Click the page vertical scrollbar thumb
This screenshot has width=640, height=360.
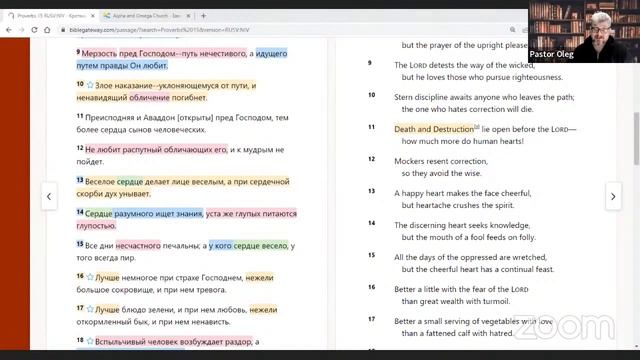(636, 139)
